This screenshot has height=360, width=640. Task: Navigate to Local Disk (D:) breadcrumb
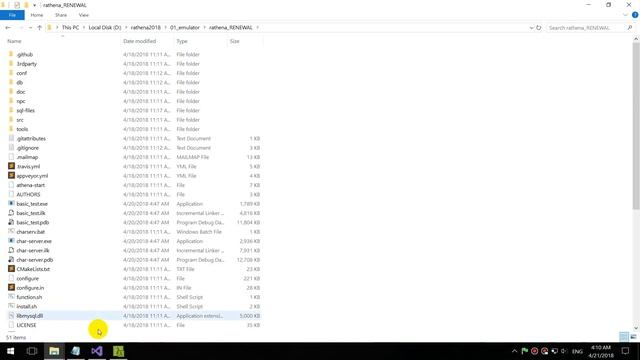coord(105,28)
